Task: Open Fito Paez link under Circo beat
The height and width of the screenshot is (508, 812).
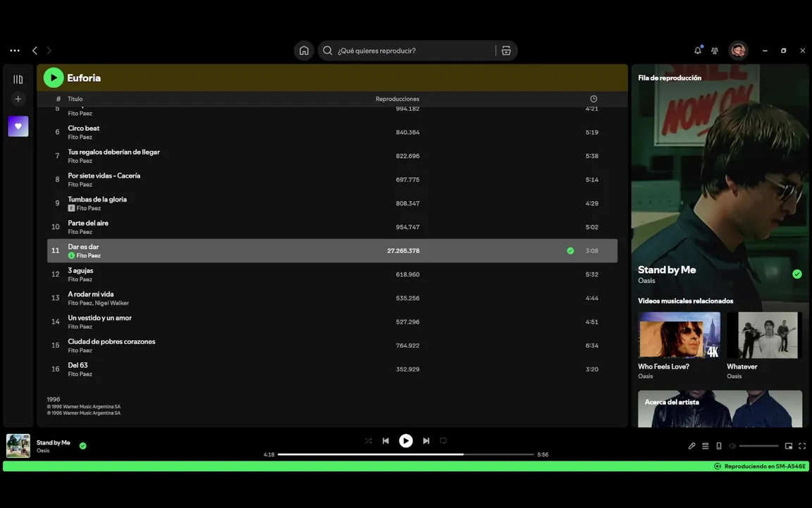Action: click(x=80, y=138)
